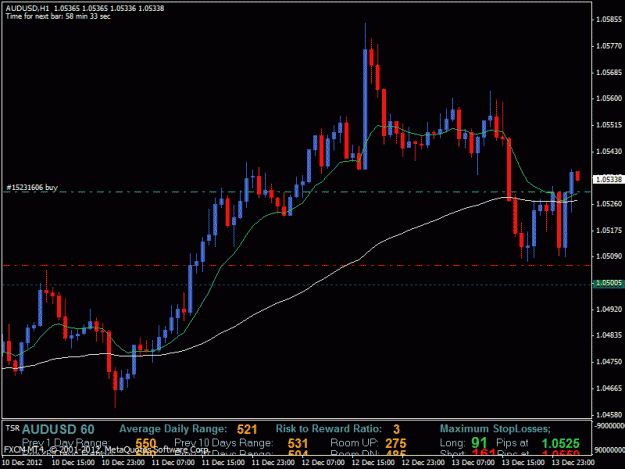The image size is (625, 469).
Task: Click the '13 Dec 23:00' time axis label
Action: tap(573, 463)
